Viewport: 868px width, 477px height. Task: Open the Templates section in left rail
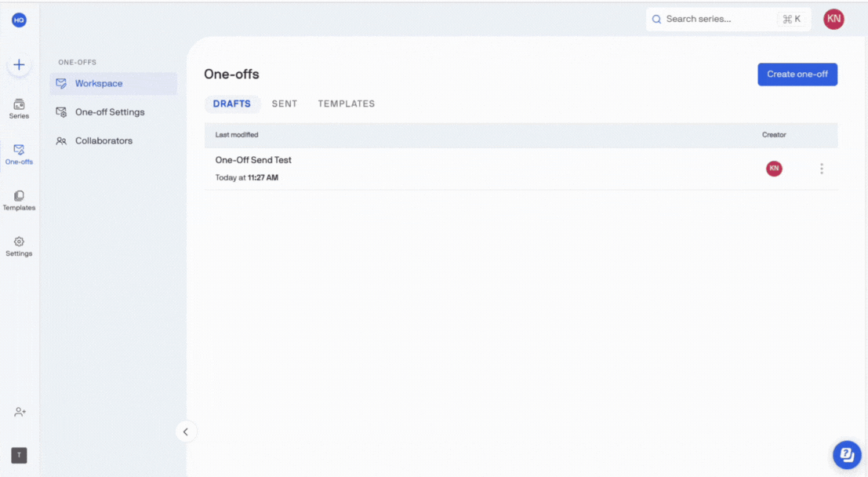click(x=19, y=201)
